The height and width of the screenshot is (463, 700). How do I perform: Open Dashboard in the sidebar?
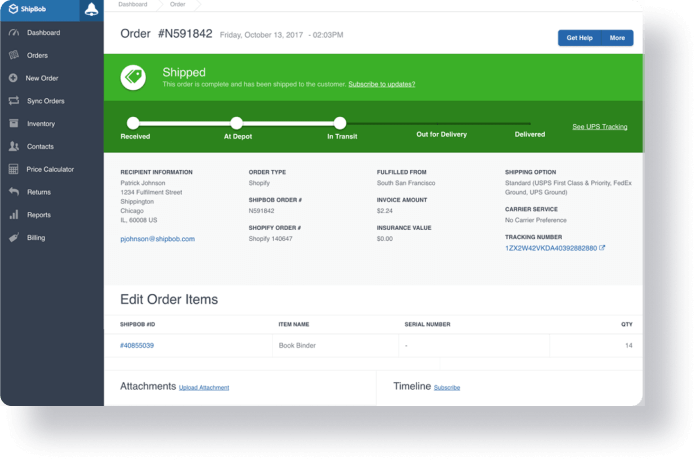click(x=43, y=33)
